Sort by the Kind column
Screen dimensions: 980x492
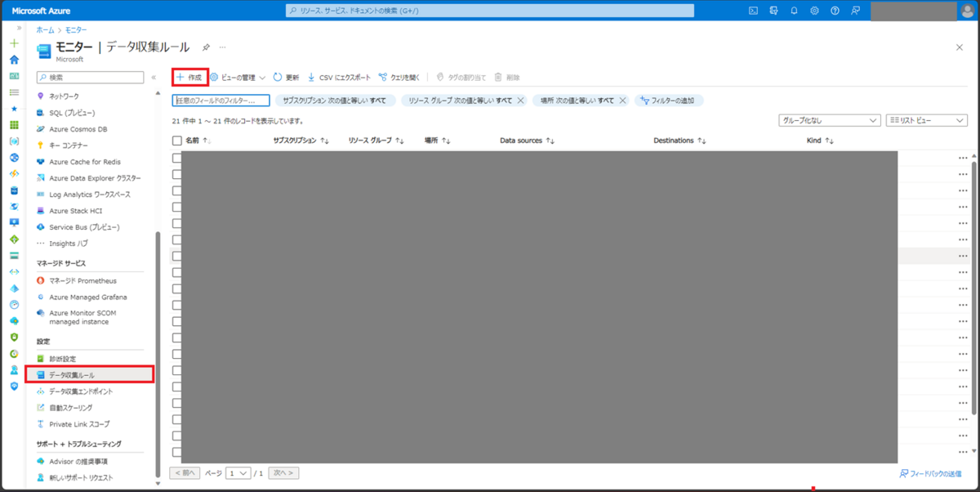820,141
